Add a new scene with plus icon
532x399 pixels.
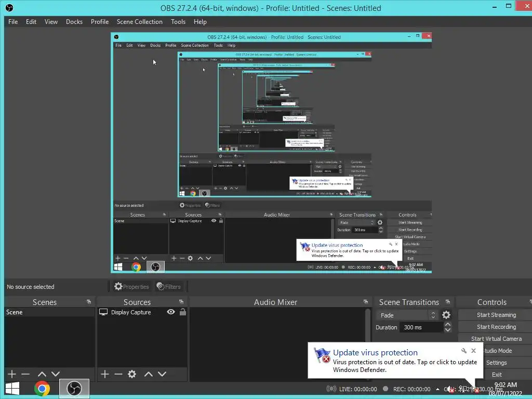pyautogui.click(x=12, y=374)
